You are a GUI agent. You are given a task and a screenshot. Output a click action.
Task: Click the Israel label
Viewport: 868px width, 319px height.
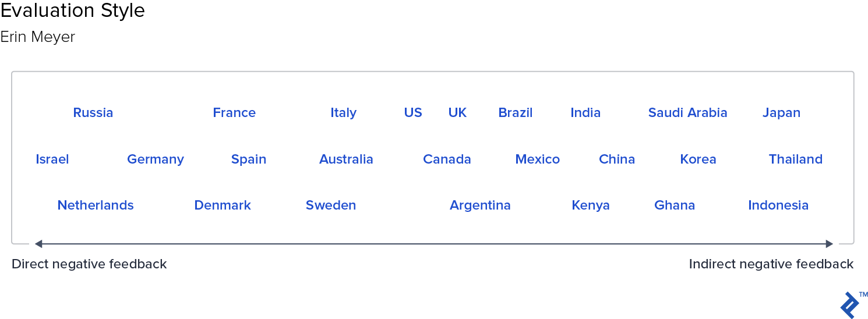pos(52,159)
